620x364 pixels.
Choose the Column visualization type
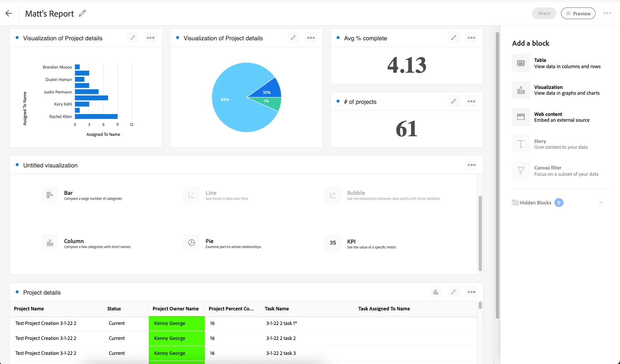[x=86, y=243]
